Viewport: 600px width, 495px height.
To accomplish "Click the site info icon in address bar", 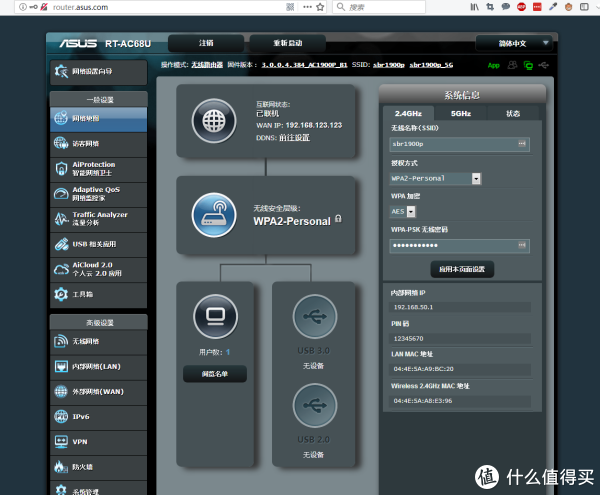I will pos(23,7).
